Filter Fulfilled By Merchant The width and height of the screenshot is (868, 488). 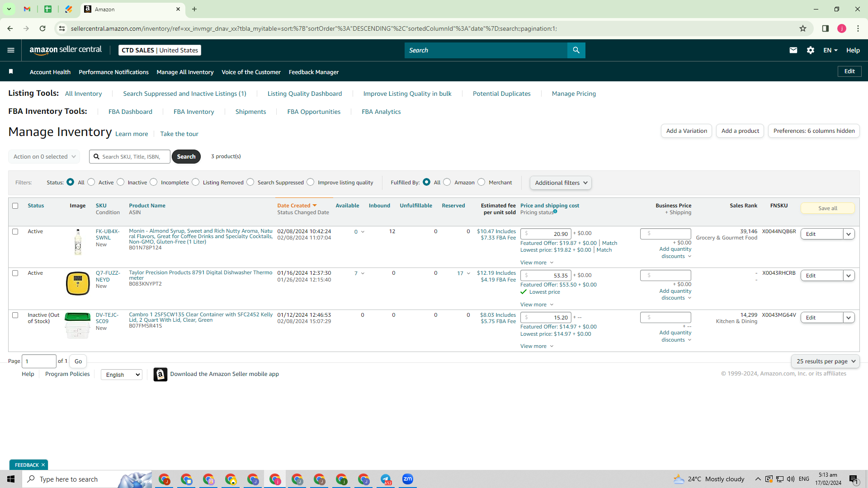pos(481,182)
